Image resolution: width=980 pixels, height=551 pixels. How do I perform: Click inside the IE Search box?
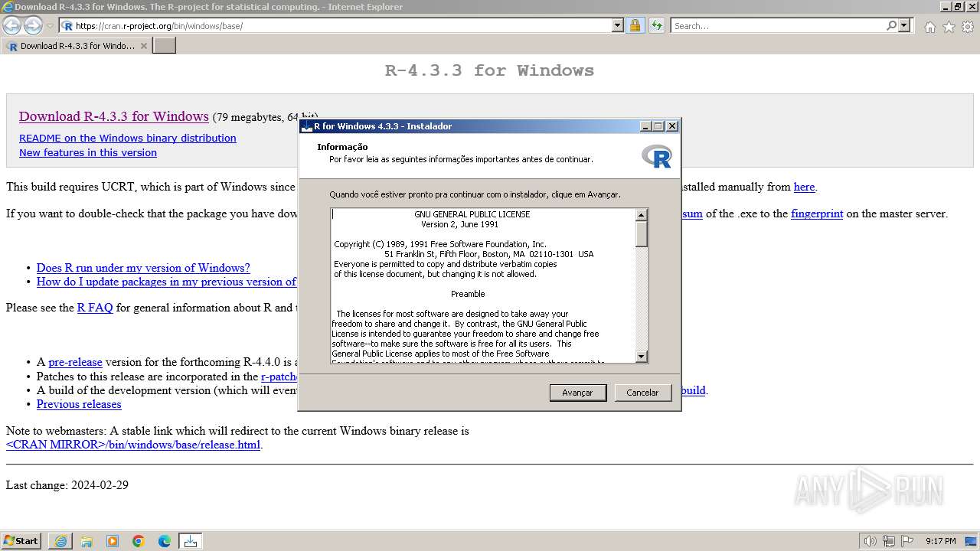click(778, 25)
